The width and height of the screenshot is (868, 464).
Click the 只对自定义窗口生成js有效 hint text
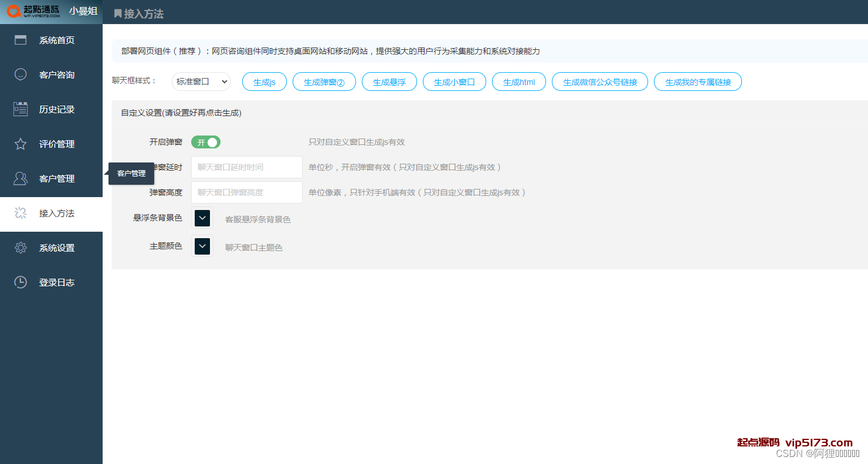click(x=357, y=142)
